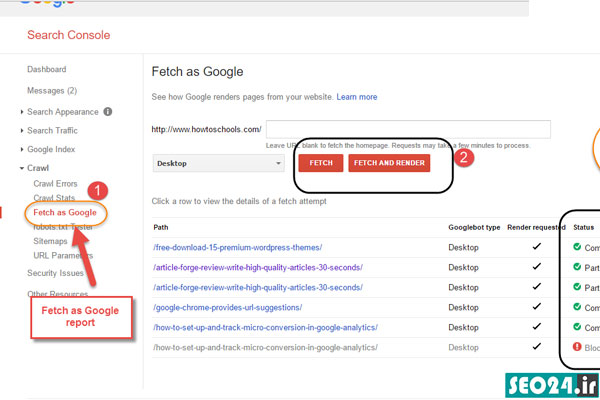Open /free-download-15-premium-wordpress-themes/ path link
This screenshot has width=600, height=400.
tap(237, 247)
